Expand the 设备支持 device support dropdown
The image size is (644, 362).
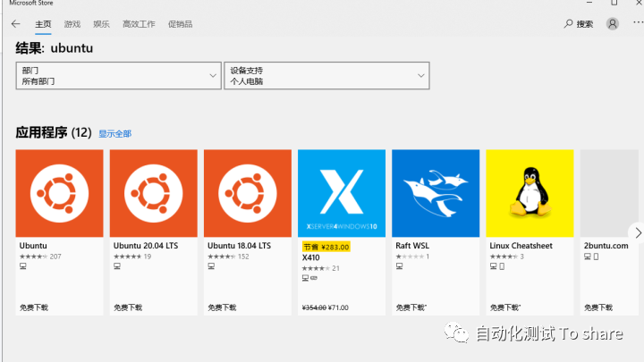[x=327, y=75]
